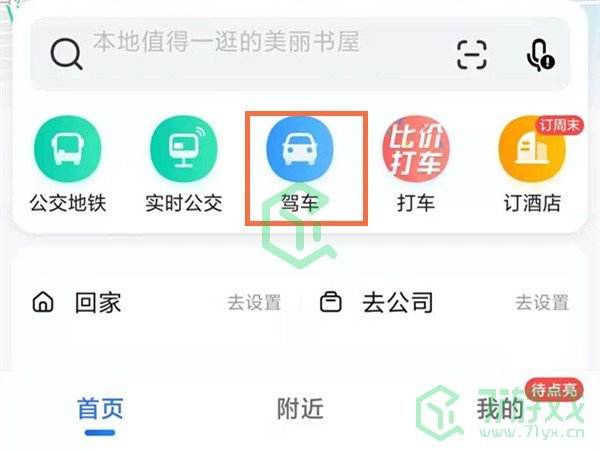Viewport: 600px width, 450px height.
Task: Select the blue 驾车 car icon
Action: 300,149
